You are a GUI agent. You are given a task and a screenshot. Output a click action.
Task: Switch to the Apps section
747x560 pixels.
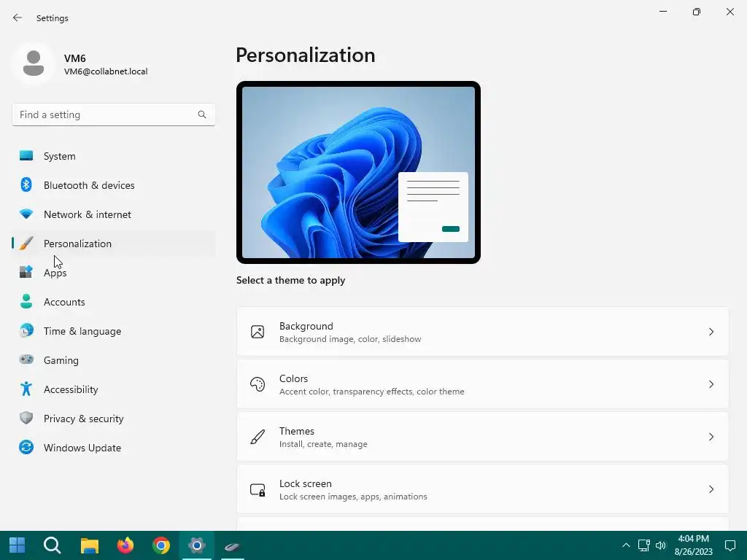click(113, 273)
